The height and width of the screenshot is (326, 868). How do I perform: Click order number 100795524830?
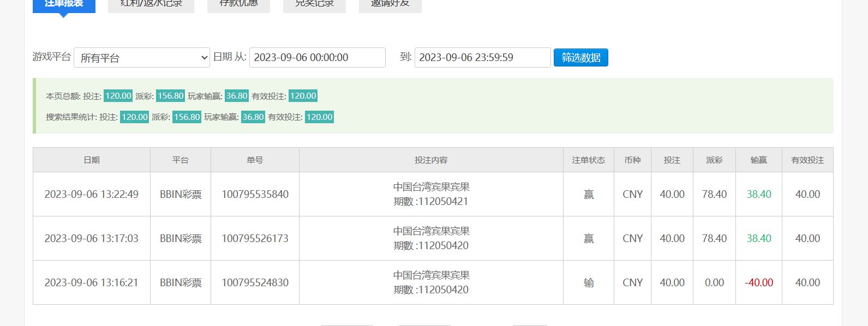point(255,283)
